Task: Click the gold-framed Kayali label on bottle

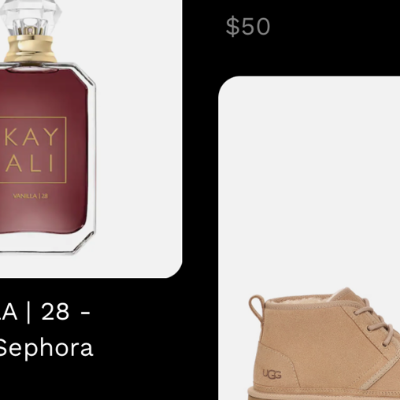Action: [33, 150]
